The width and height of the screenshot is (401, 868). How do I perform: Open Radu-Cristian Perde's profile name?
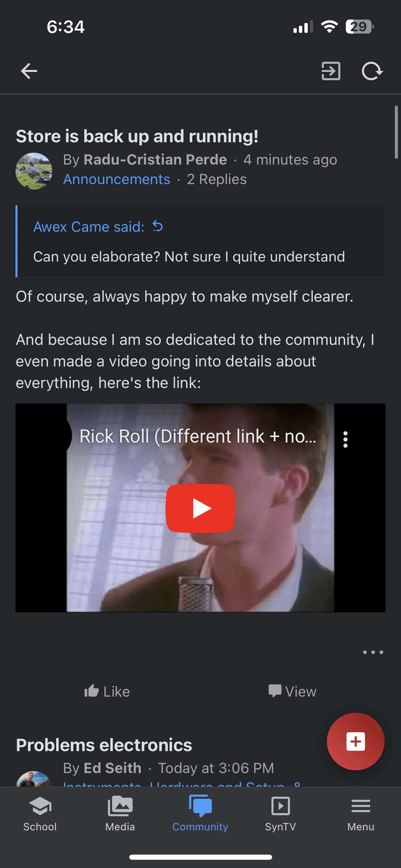(155, 160)
